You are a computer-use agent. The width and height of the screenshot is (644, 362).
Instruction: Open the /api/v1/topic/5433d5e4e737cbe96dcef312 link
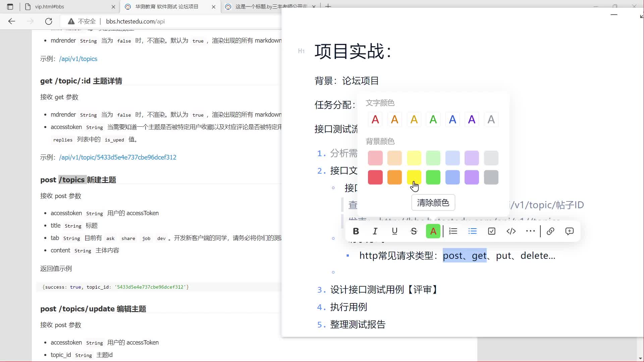tap(118, 158)
